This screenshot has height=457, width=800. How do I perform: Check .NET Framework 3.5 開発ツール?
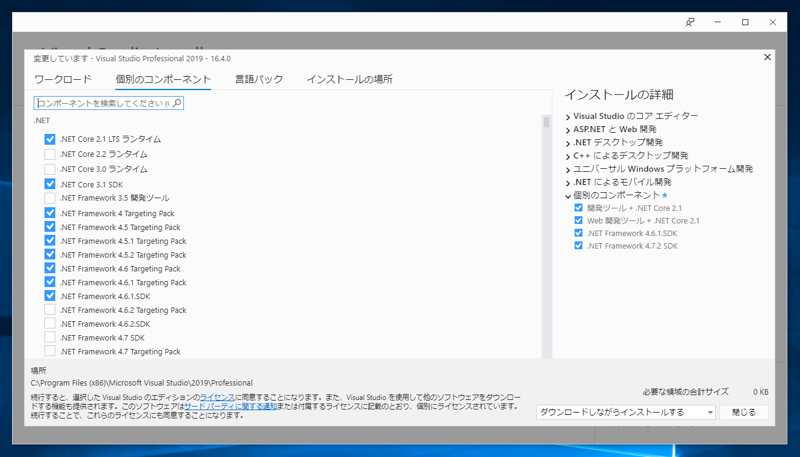tap(49, 197)
